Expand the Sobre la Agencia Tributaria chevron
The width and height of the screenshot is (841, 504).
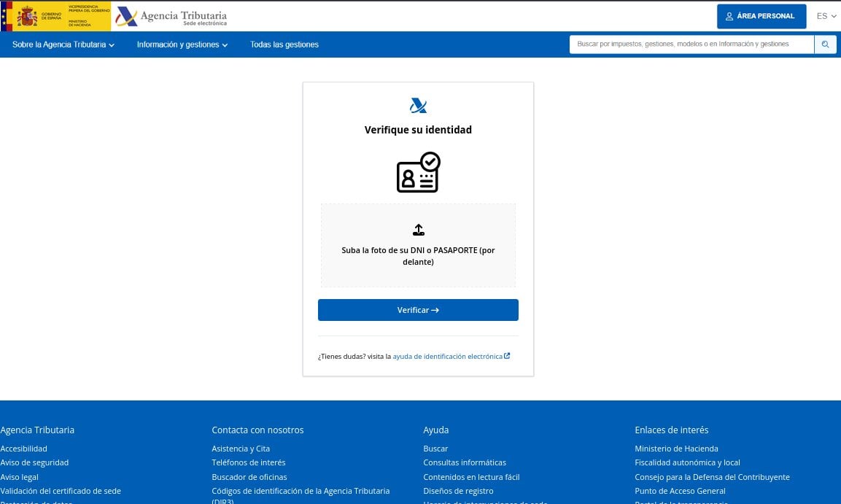click(112, 44)
